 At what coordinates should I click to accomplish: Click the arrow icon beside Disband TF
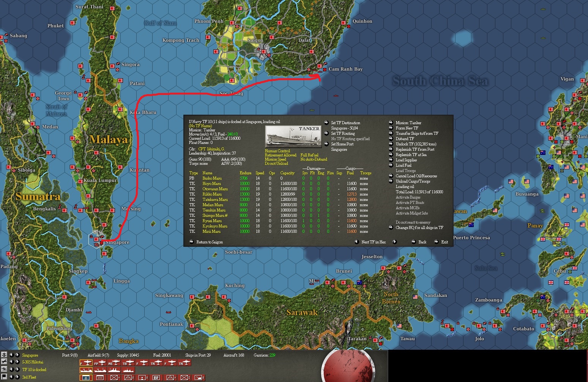(391, 139)
